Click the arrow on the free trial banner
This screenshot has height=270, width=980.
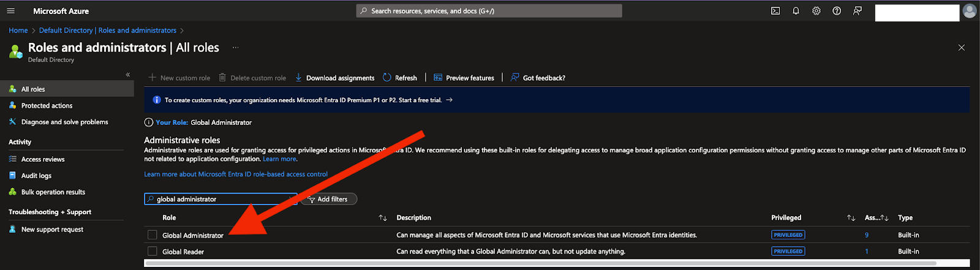449,100
